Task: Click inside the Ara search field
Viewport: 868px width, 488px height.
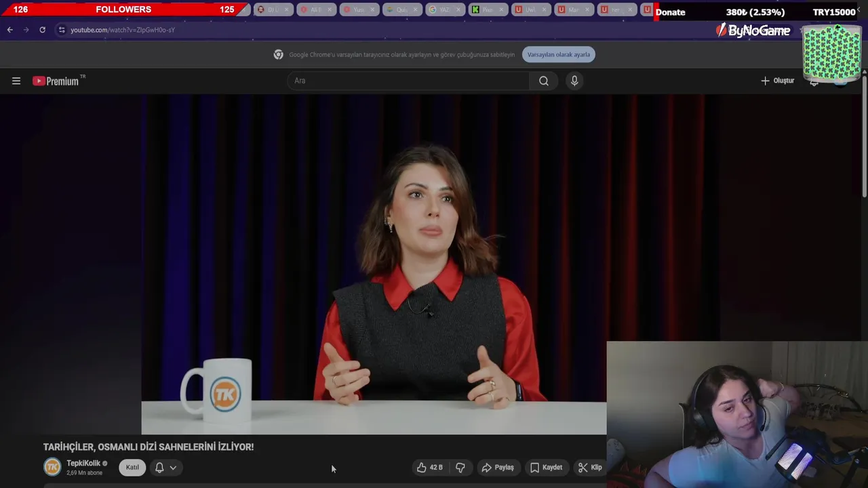Action: (408, 81)
